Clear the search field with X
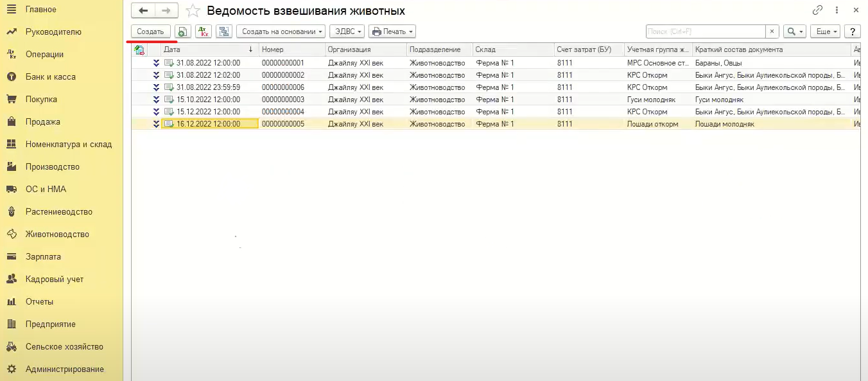 [x=772, y=31]
